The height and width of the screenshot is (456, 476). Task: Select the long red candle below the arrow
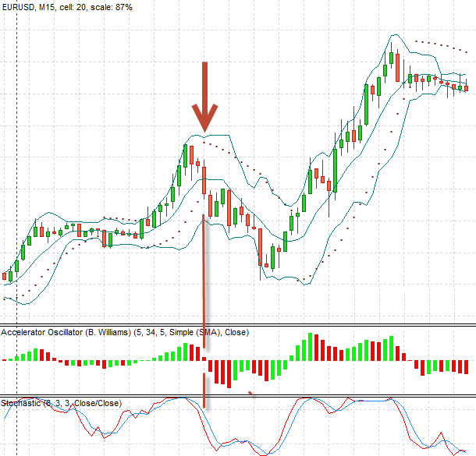click(204, 179)
